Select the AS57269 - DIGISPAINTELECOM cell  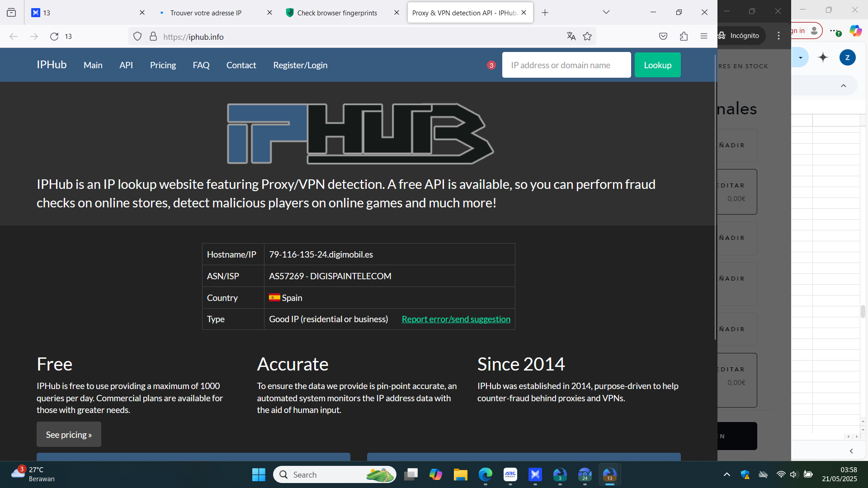(x=389, y=276)
